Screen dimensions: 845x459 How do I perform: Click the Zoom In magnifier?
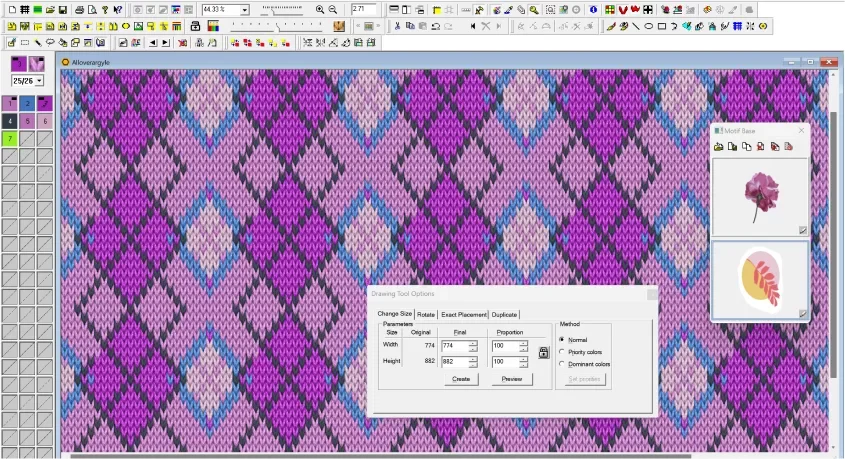pos(320,10)
